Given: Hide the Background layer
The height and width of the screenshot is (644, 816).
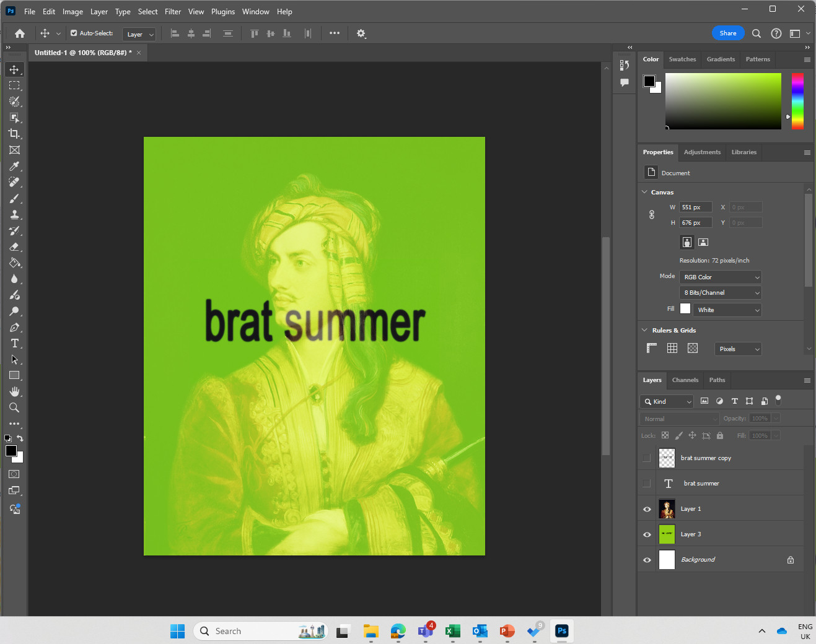Looking at the screenshot, I should tap(647, 560).
